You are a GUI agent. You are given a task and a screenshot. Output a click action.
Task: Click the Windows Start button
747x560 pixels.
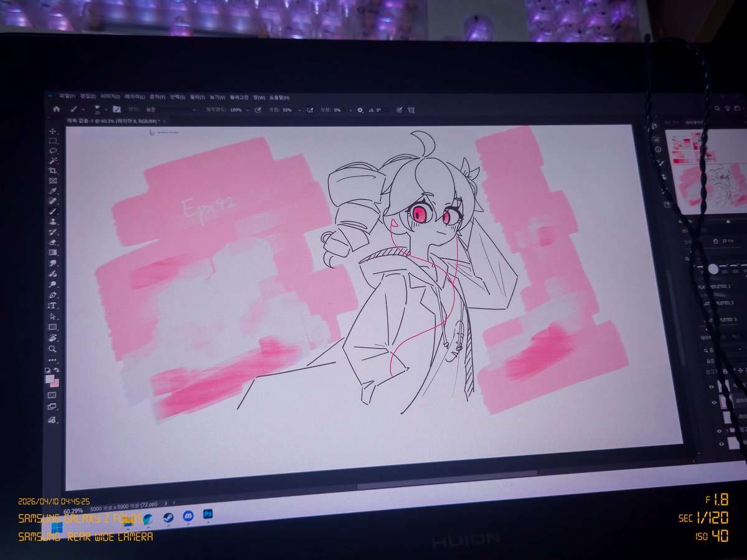pos(56,527)
